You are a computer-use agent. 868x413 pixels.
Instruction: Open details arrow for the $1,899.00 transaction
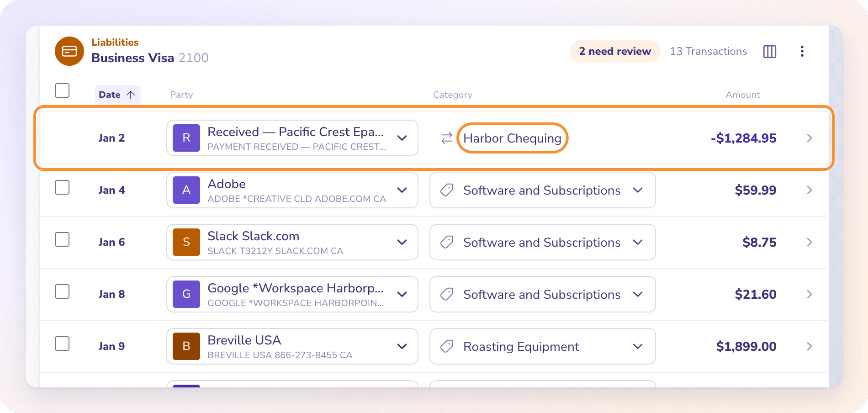809,346
